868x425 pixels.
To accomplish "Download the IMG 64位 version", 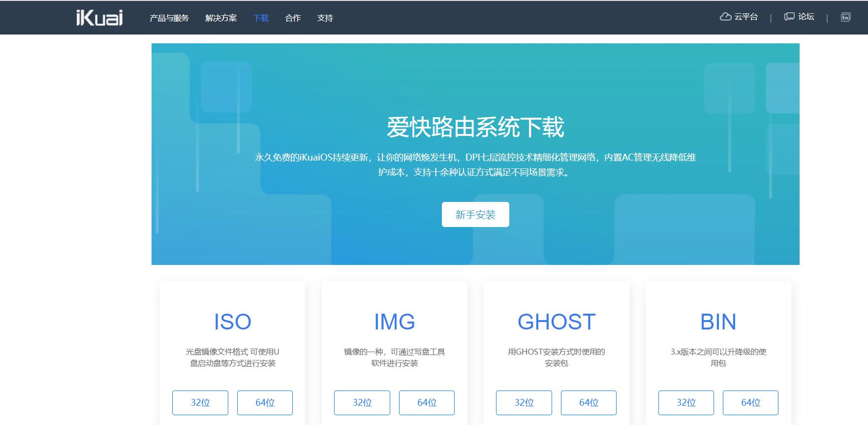I will (x=427, y=403).
